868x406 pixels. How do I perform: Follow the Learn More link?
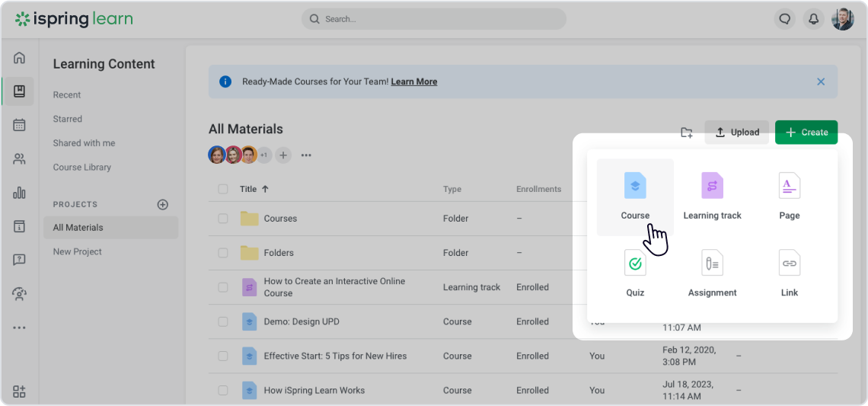pos(414,82)
